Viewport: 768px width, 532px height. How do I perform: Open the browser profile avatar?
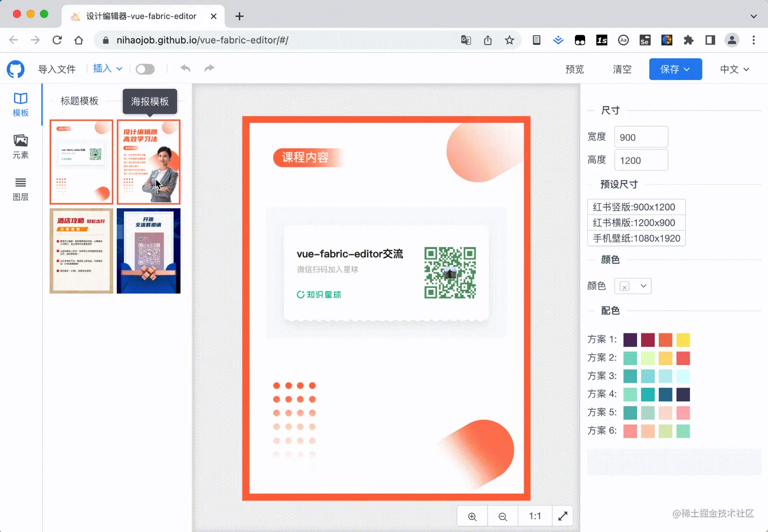732,40
